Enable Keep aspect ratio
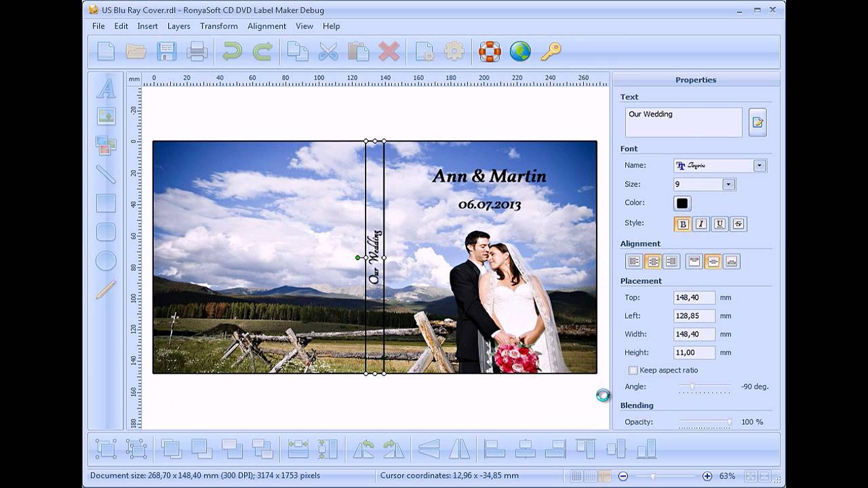 pyautogui.click(x=633, y=370)
